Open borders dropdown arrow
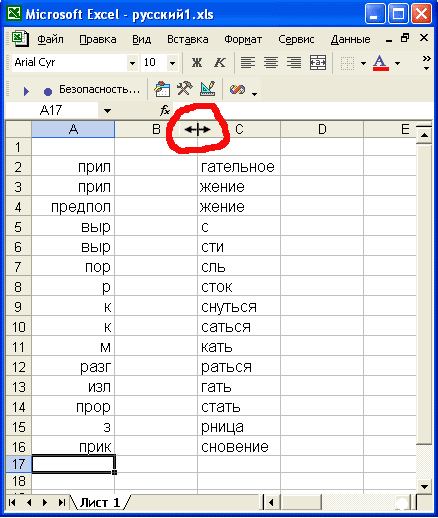 click(x=363, y=63)
